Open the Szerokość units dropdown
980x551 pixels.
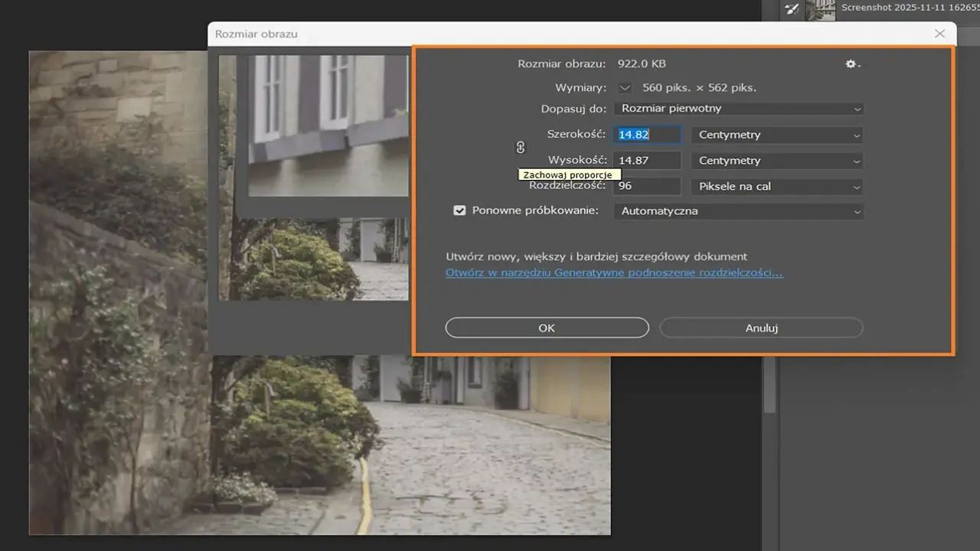coord(777,135)
